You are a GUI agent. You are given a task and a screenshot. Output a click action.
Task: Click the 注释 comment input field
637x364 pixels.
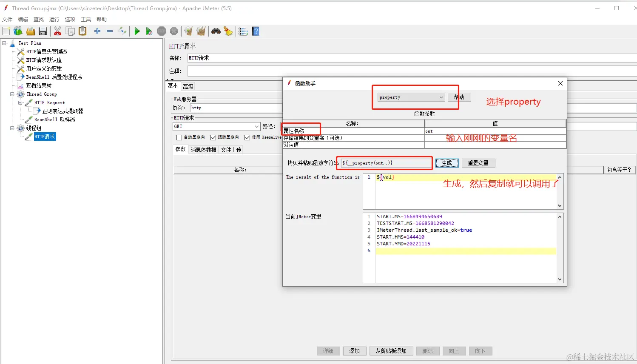point(412,71)
